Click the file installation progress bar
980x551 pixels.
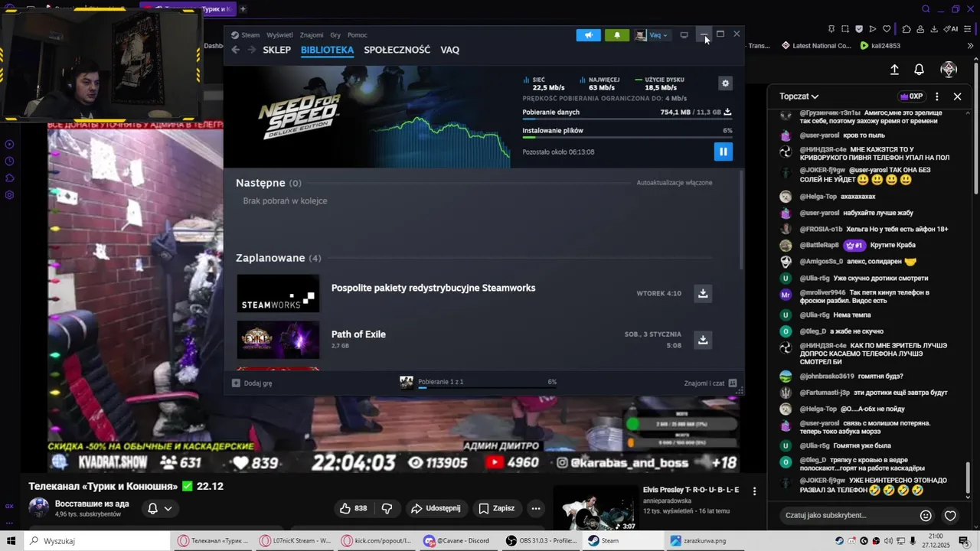point(627,137)
